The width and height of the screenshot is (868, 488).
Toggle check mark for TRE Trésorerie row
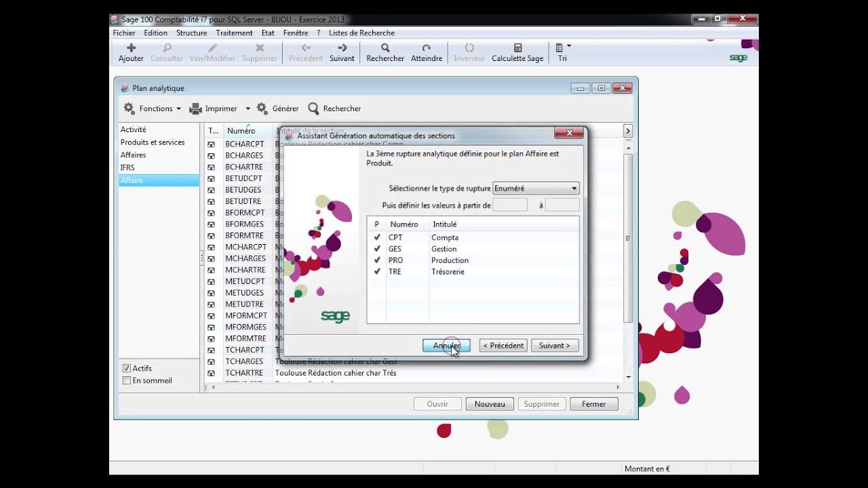tap(377, 272)
